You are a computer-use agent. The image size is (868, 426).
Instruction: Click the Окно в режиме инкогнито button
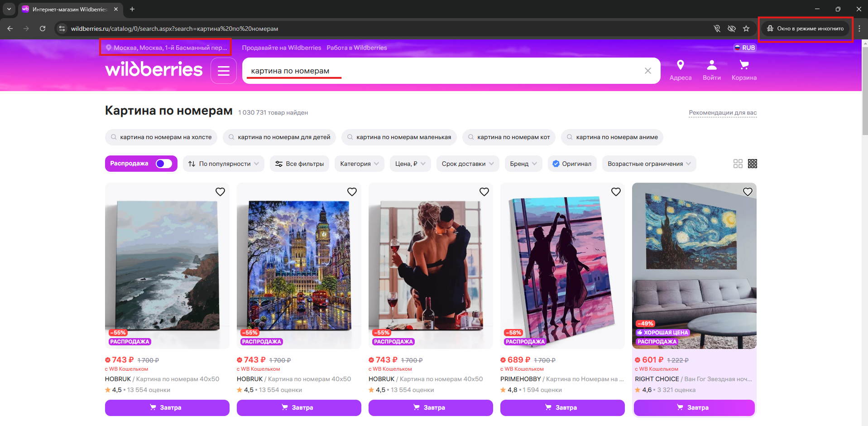coord(806,29)
